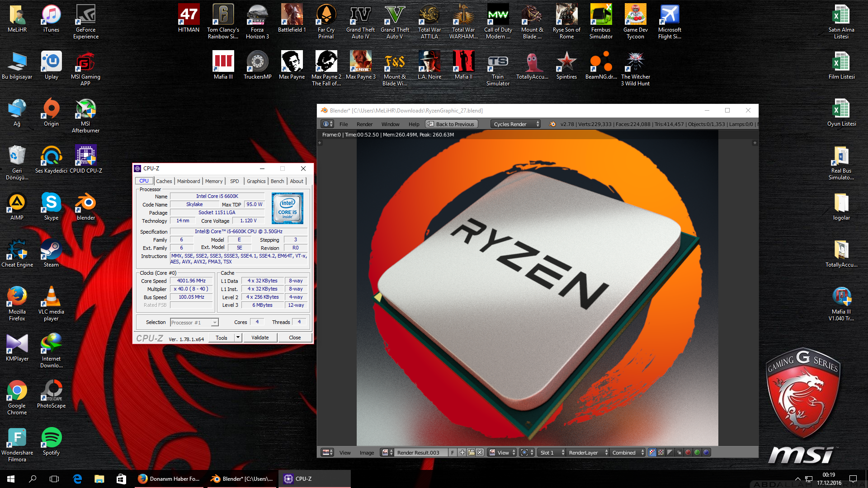Screen dimensions: 868x488
Task: Switch to the Graphics tab in CPU-Z
Action: pyautogui.click(x=256, y=181)
